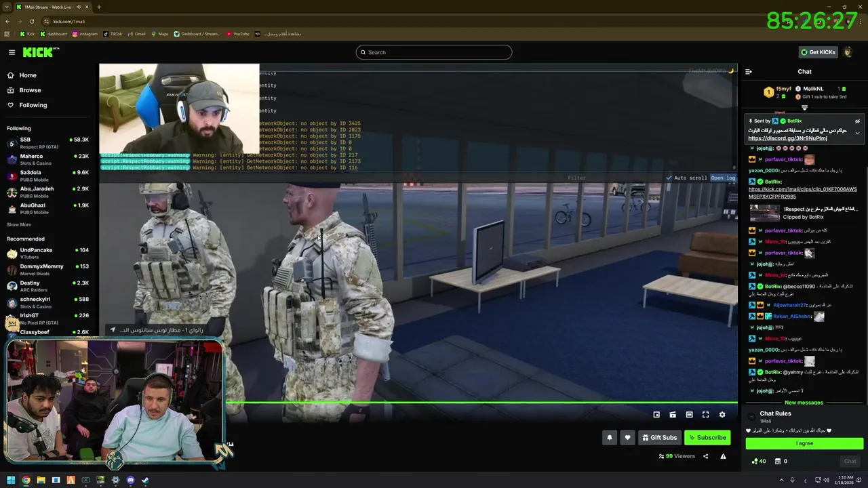Open AbuGhazi channel in sidebar
868x488 pixels.
click(47, 208)
